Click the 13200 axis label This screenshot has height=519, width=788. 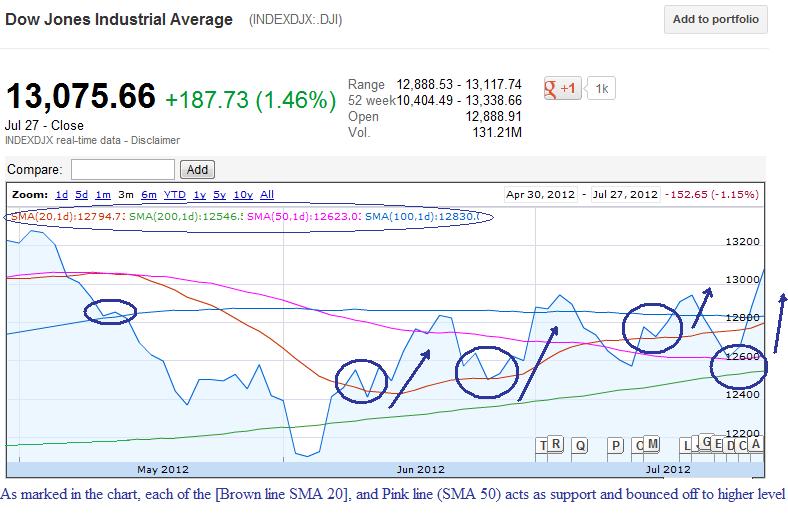click(x=742, y=242)
